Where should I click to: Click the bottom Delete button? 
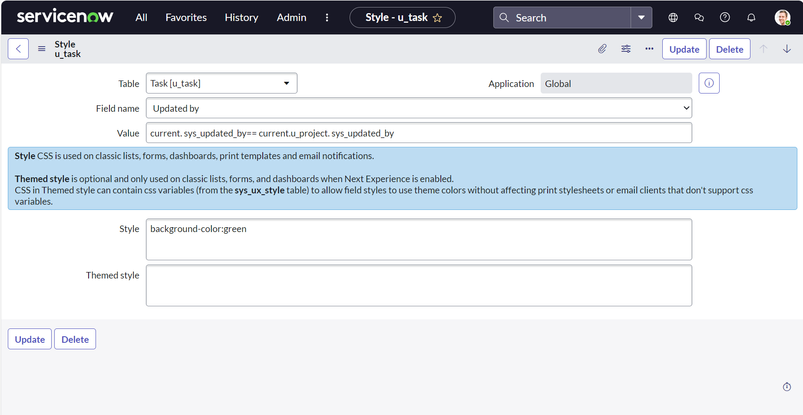[75, 339]
